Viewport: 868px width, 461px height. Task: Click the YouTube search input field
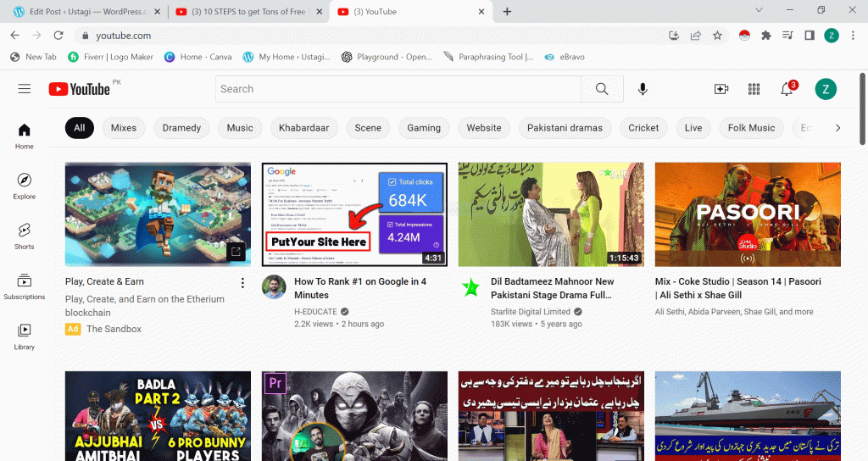(x=398, y=89)
